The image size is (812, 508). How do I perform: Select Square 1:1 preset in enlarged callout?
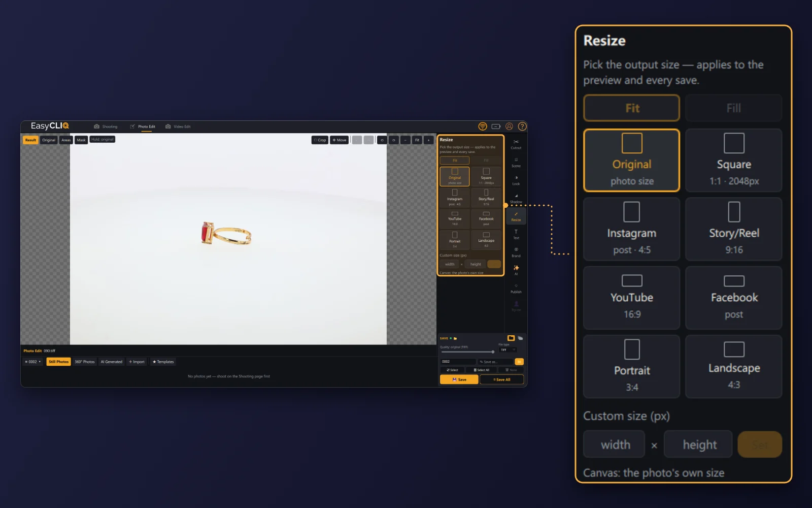pos(733,160)
